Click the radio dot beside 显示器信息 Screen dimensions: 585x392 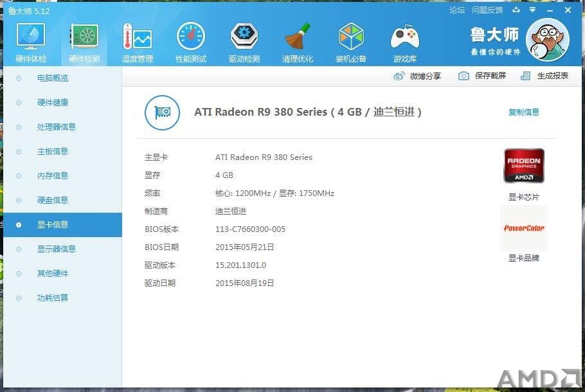pyautogui.click(x=19, y=249)
